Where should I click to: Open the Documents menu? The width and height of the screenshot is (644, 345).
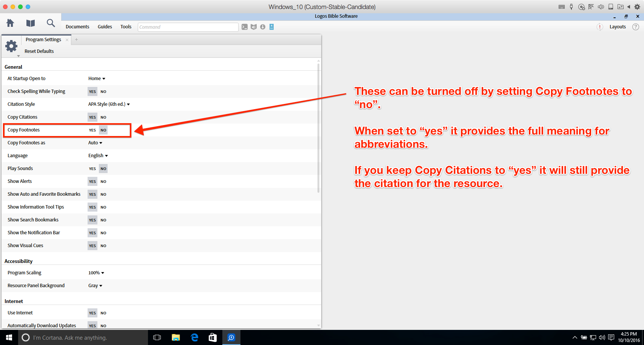coord(77,27)
